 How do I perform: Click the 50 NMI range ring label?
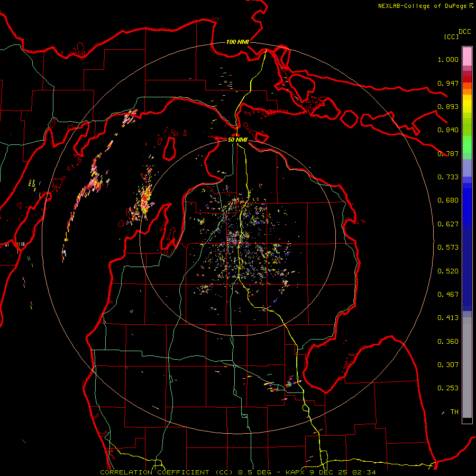click(237, 140)
